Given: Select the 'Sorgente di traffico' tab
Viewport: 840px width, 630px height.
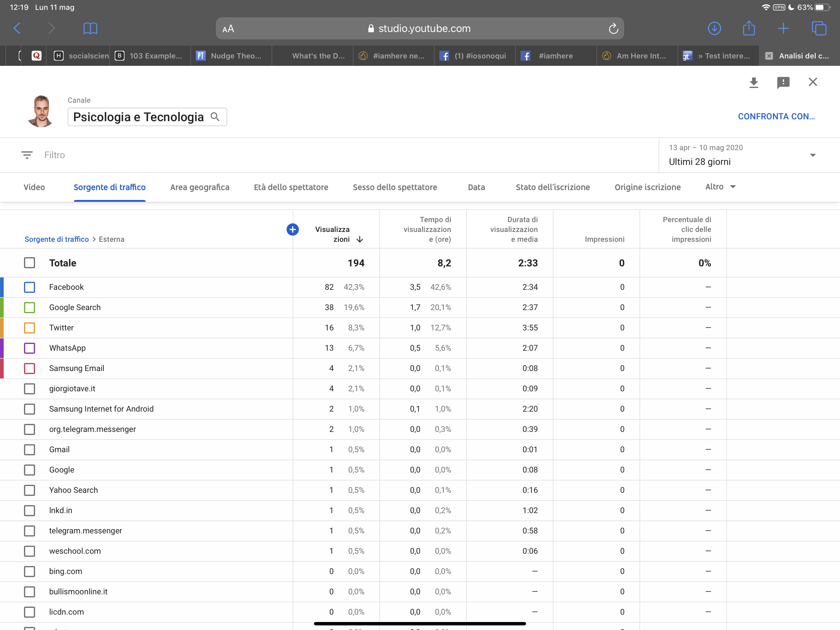Looking at the screenshot, I should (x=109, y=187).
